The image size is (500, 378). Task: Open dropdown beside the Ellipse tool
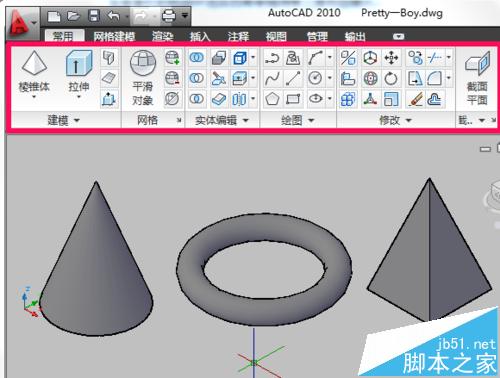330,99
